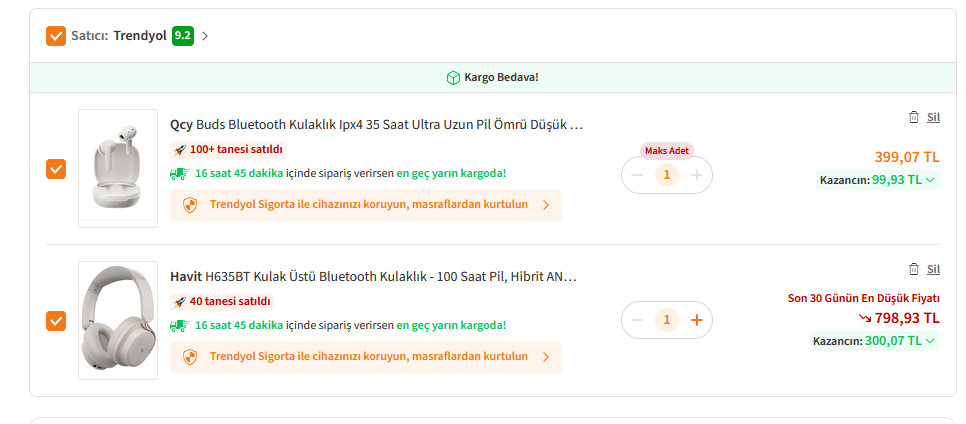
Task: Click the 100+ tanesi satıldı badge
Action: tap(229, 150)
